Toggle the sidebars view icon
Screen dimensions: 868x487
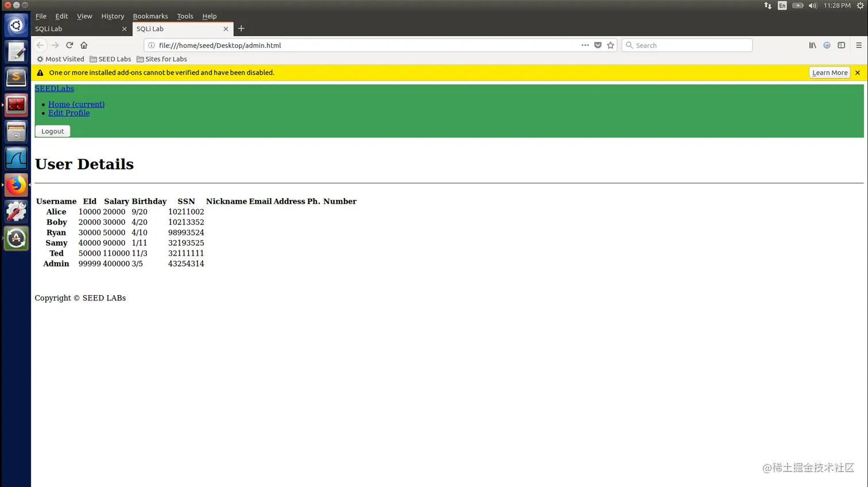(x=841, y=45)
